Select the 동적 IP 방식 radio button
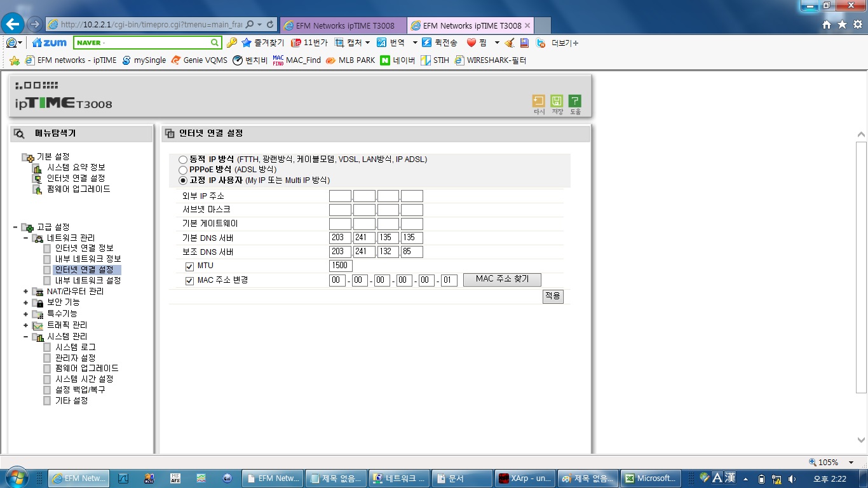 (x=183, y=159)
